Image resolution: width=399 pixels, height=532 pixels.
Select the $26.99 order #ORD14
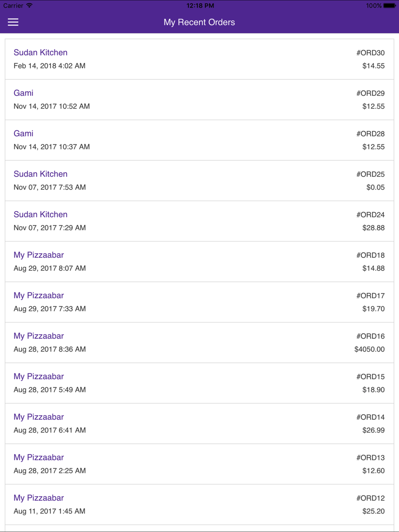pos(199,424)
